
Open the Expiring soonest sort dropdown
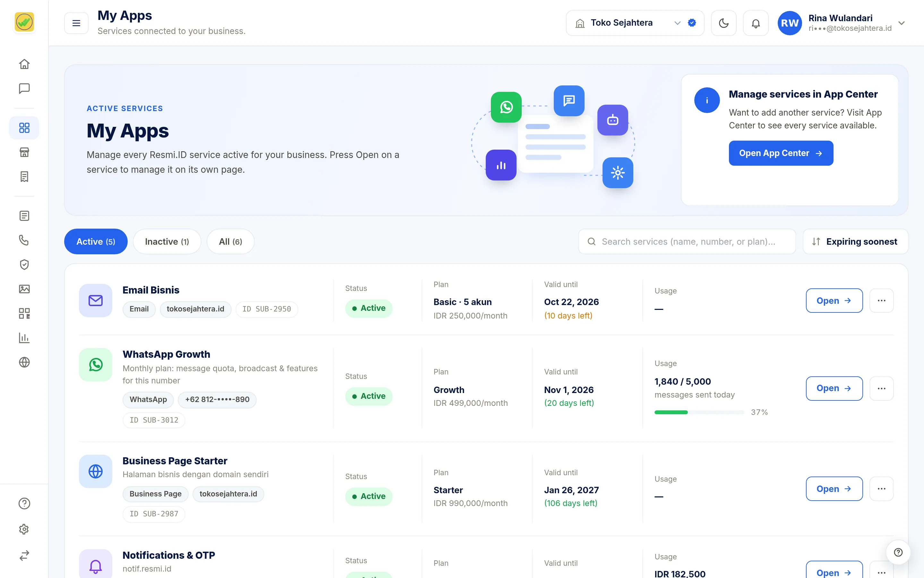[x=855, y=241]
